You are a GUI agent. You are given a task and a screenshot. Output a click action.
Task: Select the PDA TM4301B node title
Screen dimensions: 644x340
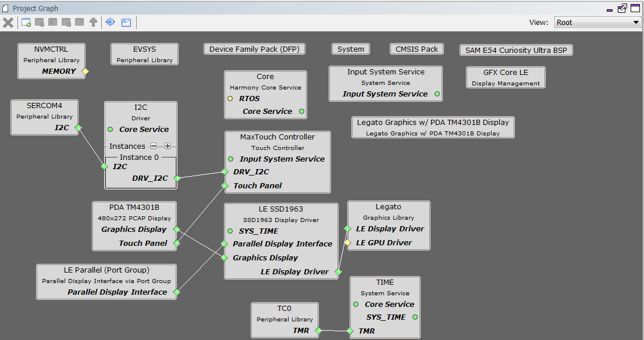click(134, 207)
